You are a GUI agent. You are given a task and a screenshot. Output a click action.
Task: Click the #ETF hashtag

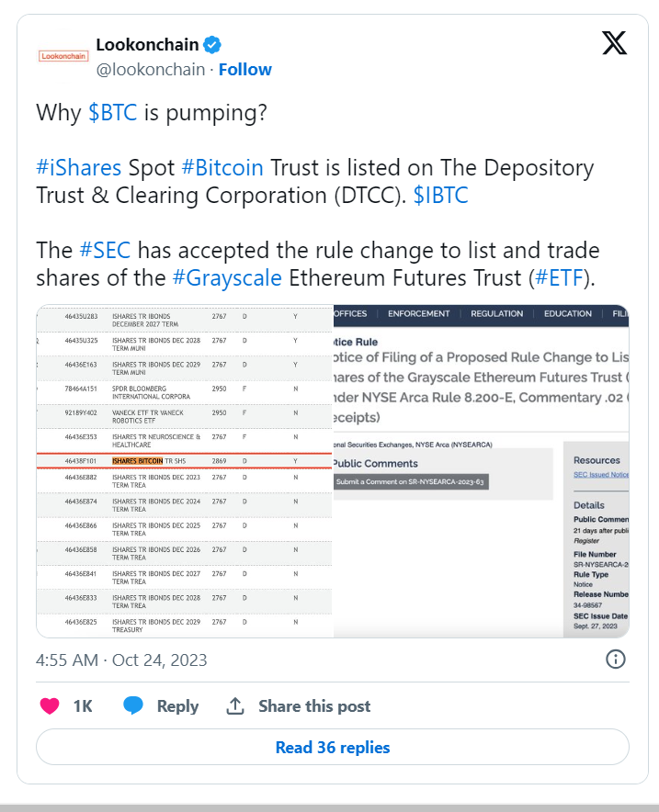click(559, 278)
